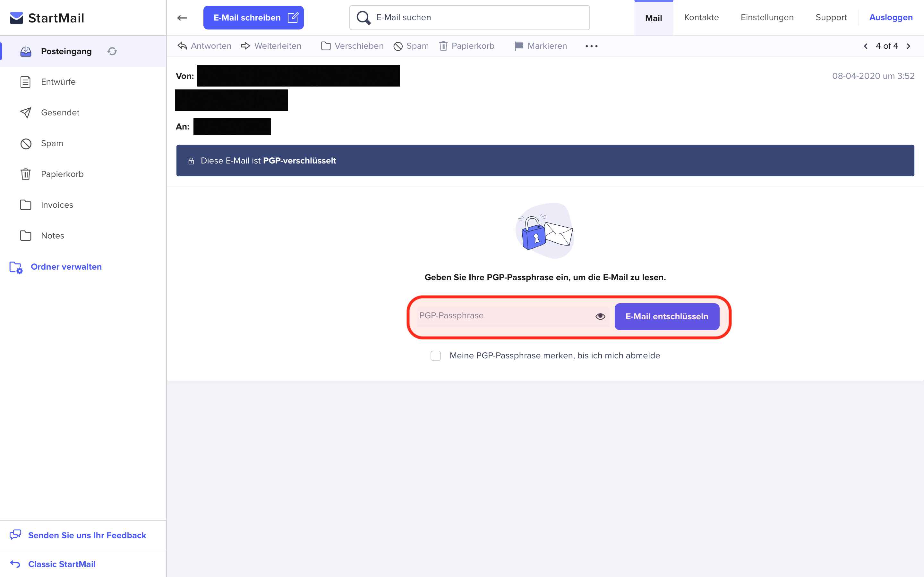
Task: Open more actions three-dot menu
Action: click(591, 46)
